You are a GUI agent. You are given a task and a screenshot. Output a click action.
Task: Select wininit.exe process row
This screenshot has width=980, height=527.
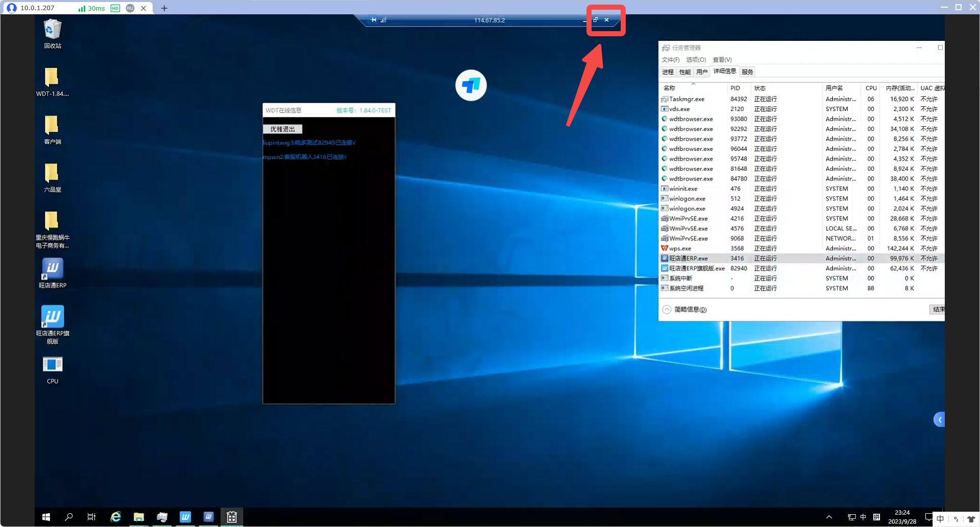click(x=801, y=188)
